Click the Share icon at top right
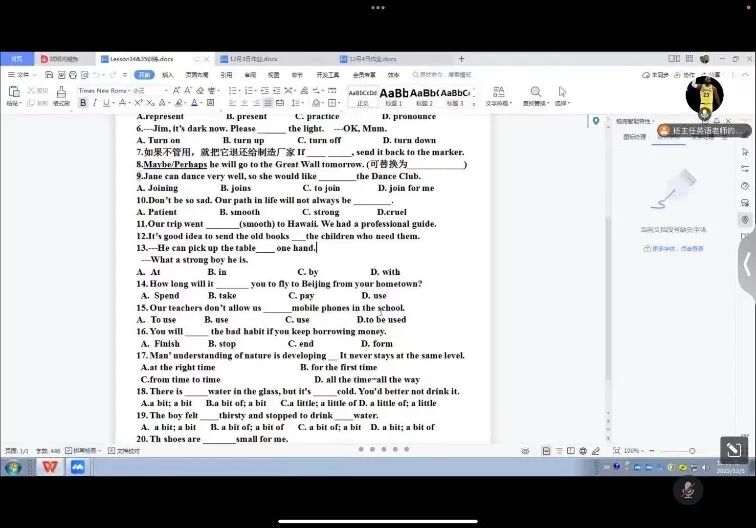This screenshot has width=756, height=528. pyautogui.click(x=711, y=75)
